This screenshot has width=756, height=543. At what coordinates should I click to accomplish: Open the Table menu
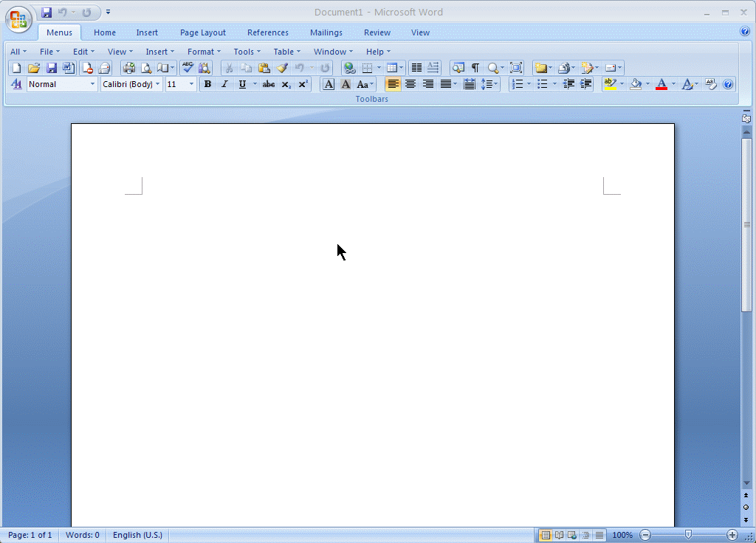(x=287, y=52)
